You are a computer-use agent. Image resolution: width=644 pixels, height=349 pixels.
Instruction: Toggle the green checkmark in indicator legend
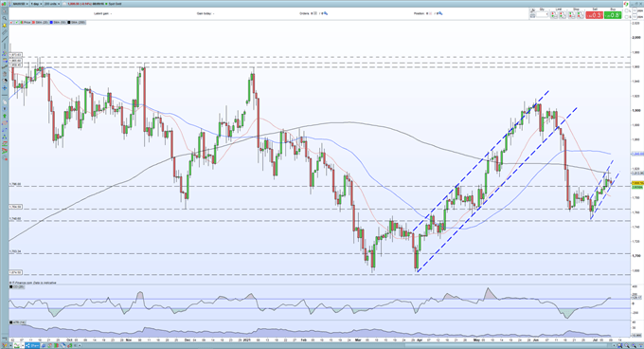click(x=16, y=23)
